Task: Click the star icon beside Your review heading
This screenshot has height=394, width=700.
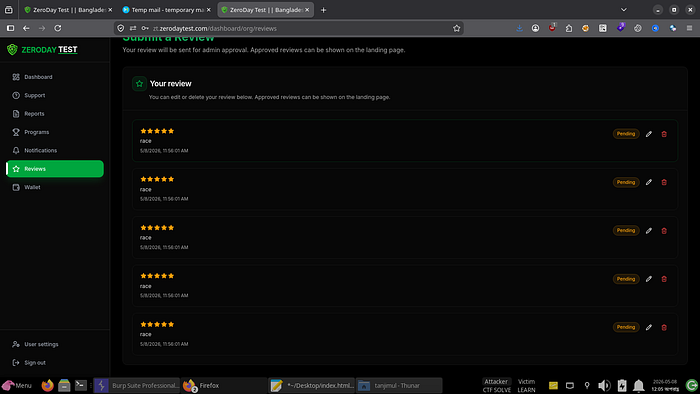Action: click(x=139, y=83)
